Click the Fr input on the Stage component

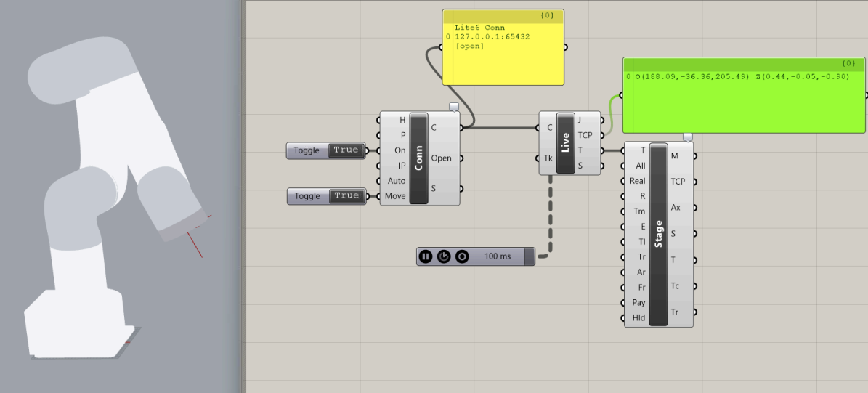coord(641,287)
